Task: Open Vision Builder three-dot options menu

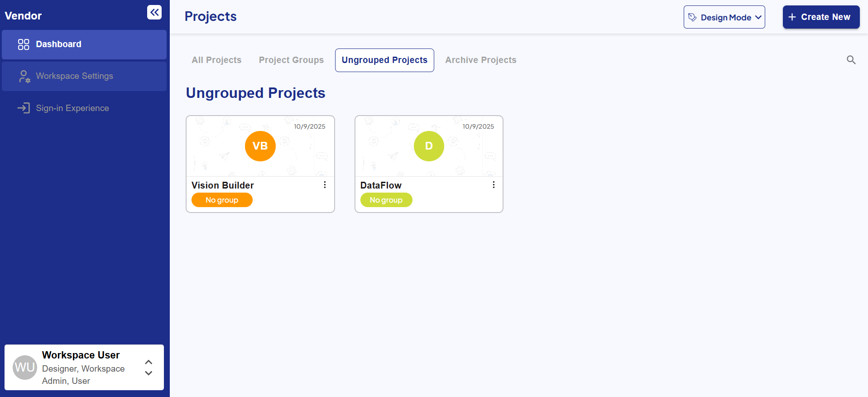Action: pos(325,185)
